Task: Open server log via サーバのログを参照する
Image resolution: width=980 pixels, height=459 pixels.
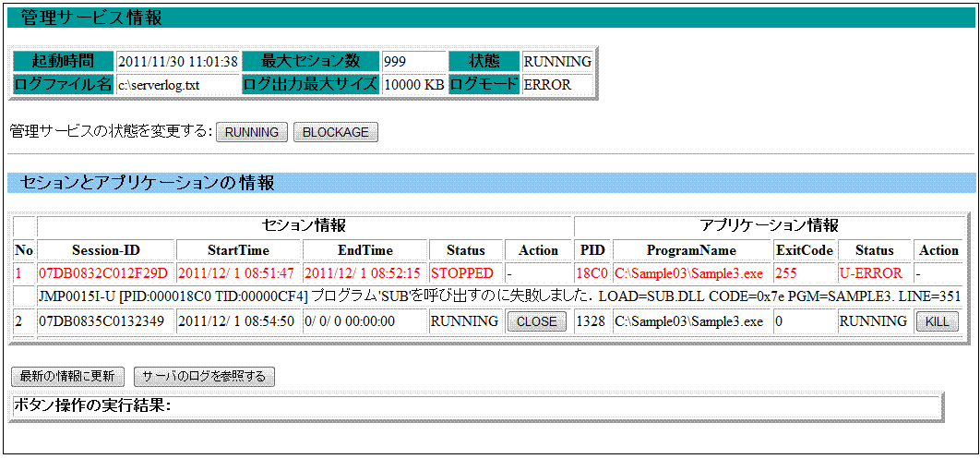Action: (x=204, y=376)
